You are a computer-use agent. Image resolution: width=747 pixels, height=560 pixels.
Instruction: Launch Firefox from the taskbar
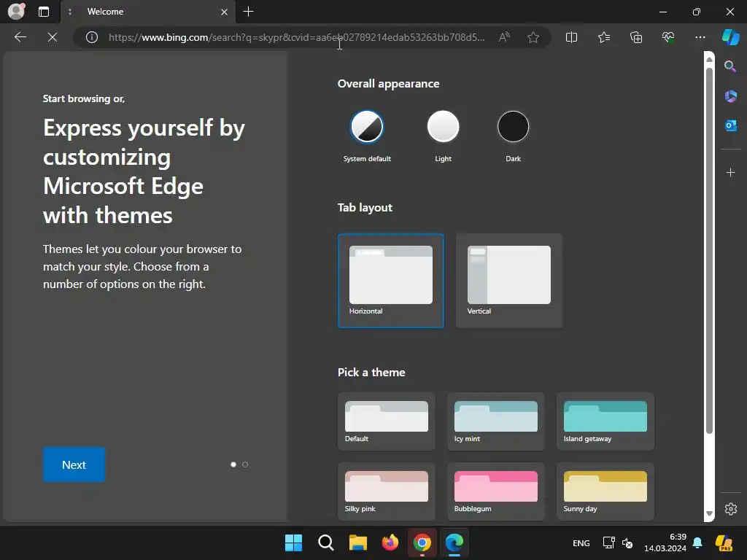(390, 542)
